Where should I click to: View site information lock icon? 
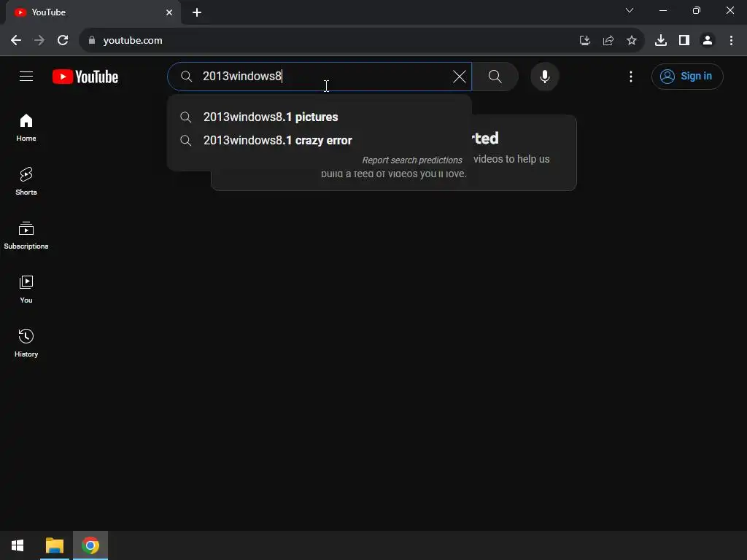92,41
